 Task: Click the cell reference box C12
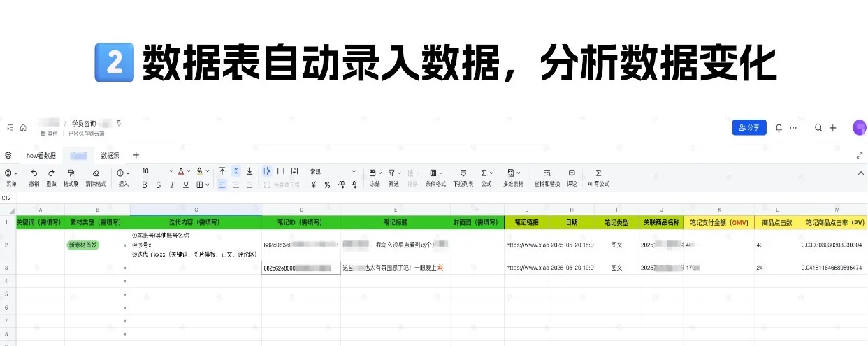pyautogui.click(x=6, y=198)
